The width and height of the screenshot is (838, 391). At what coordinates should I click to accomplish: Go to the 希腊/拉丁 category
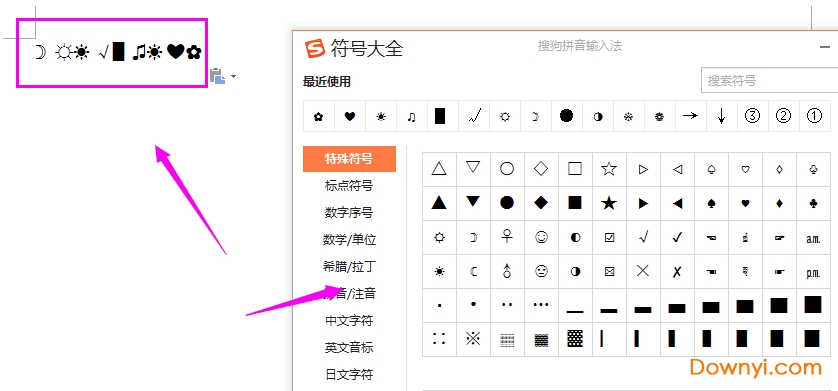tap(349, 267)
